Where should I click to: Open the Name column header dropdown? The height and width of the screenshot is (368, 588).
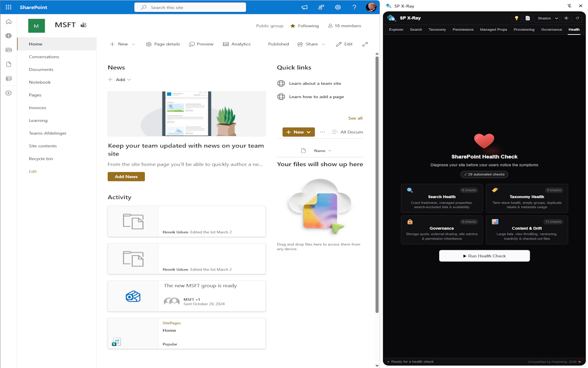pyautogui.click(x=322, y=151)
